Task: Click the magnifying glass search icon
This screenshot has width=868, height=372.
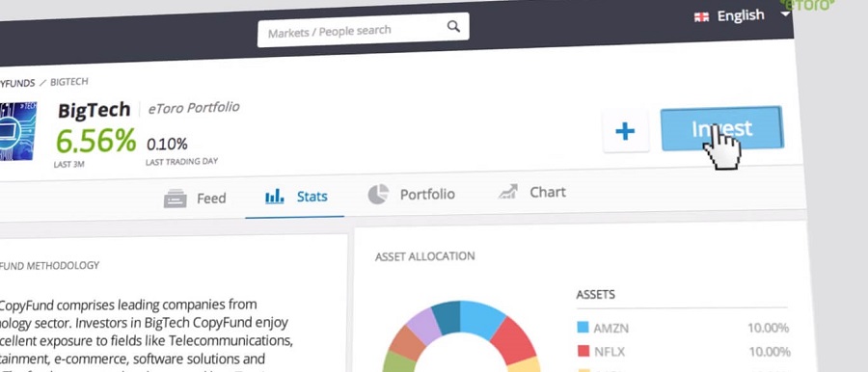Action: point(453,26)
